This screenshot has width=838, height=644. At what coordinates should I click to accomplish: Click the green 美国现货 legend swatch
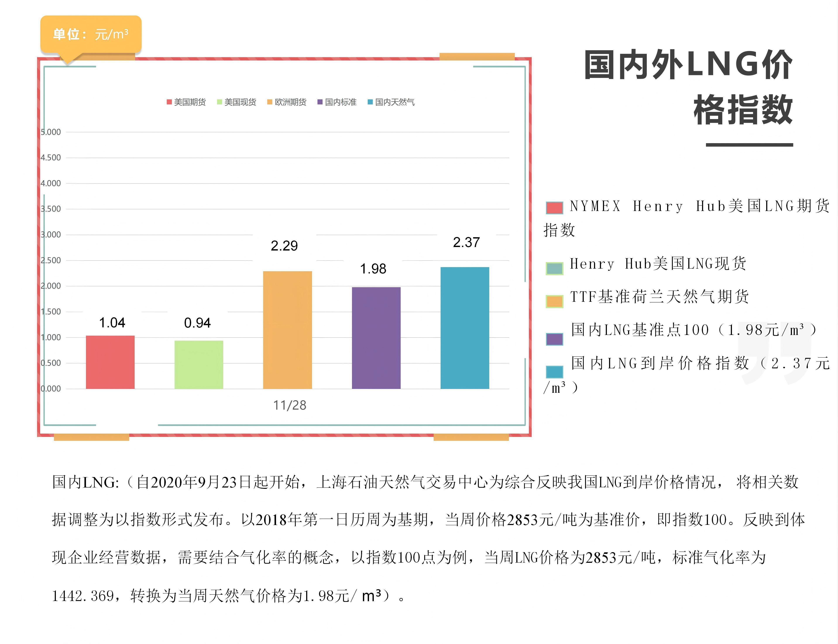pyautogui.click(x=219, y=102)
